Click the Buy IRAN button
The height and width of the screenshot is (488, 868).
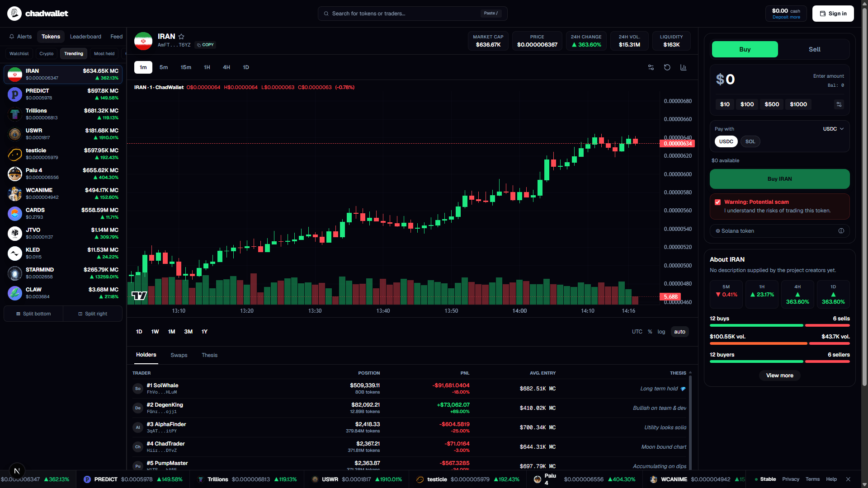coord(780,179)
